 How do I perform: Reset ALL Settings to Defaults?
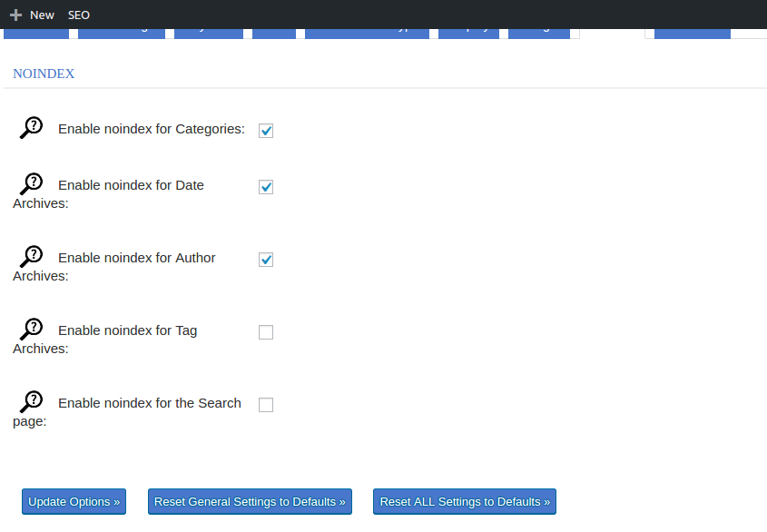464,501
